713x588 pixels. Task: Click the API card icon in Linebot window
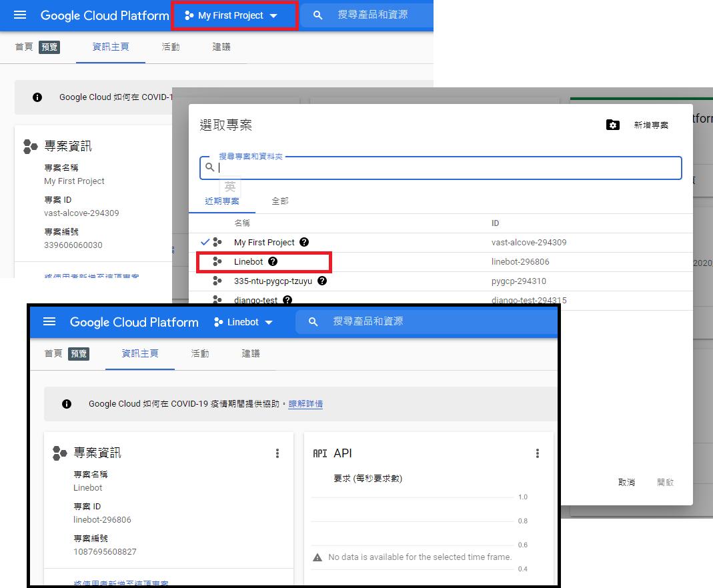(319, 453)
